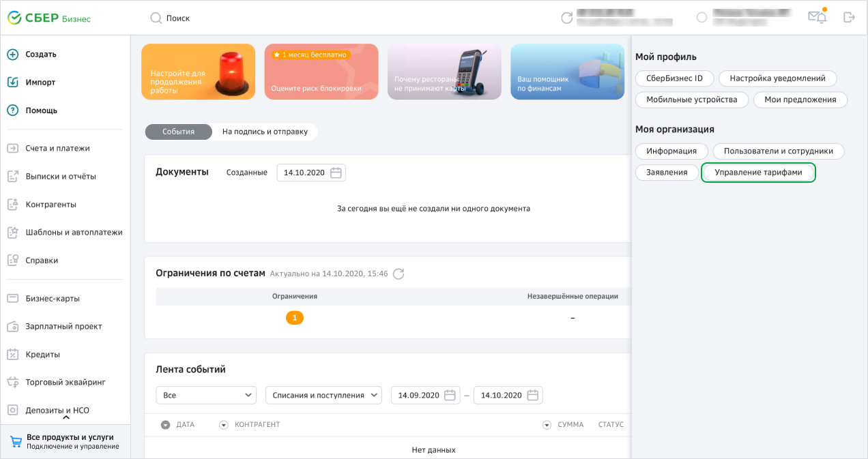Click the Кредиты percent icon
The height and width of the screenshot is (459, 868).
pos(12,354)
